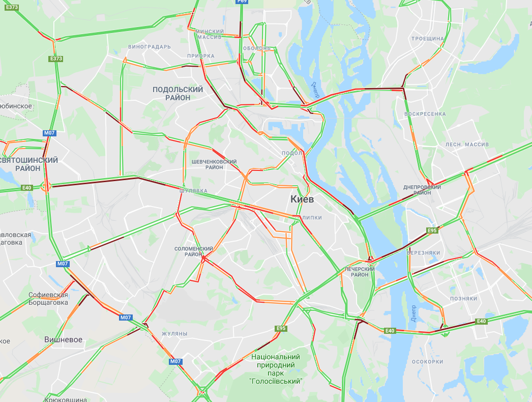
Task: Select the E40 shield at left edge
Action: pos(27,187)
